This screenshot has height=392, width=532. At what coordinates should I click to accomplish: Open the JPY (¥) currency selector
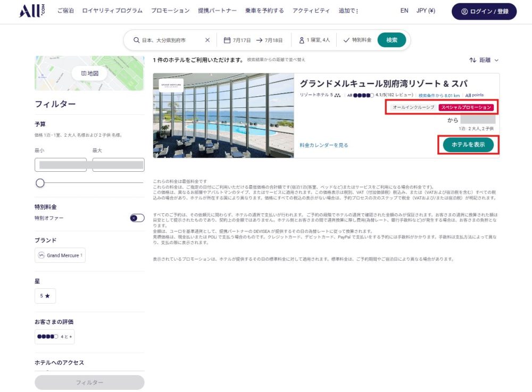pyautogui.click(x=426, y=11)
